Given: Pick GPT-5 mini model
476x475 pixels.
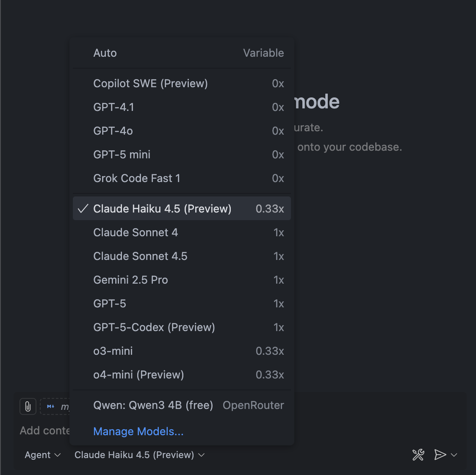Looking at the screenshot, I should [x=182, y=155].
